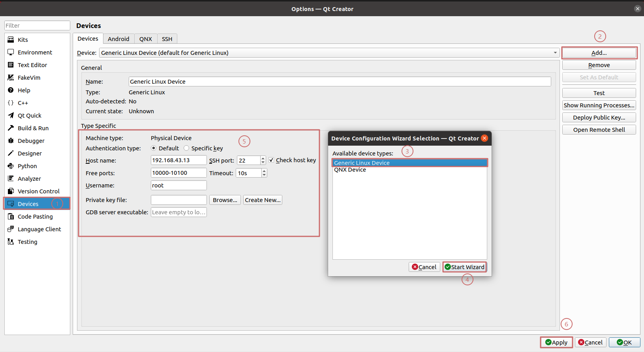Click the Host name input field
Screen dimensions: 644x352
click(178, 160)
